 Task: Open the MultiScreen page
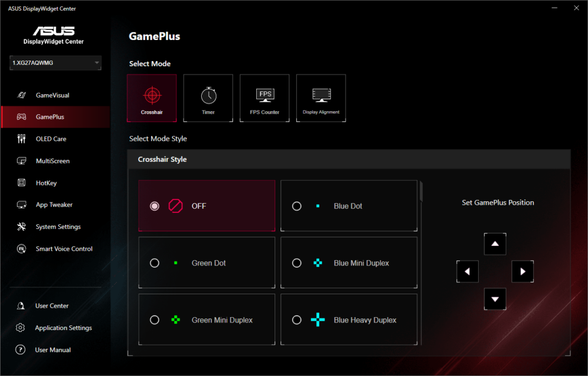pos(52,161)
